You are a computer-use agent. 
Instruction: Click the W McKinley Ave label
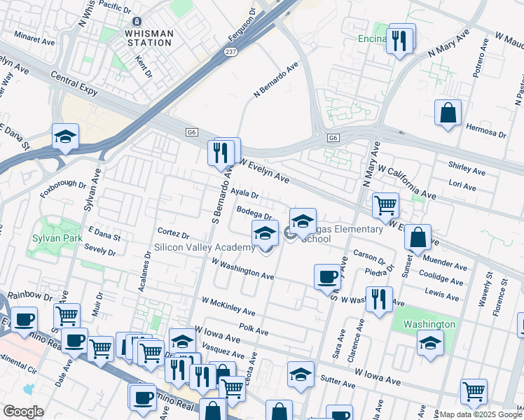pyautogui.click(x=228, y=307)
